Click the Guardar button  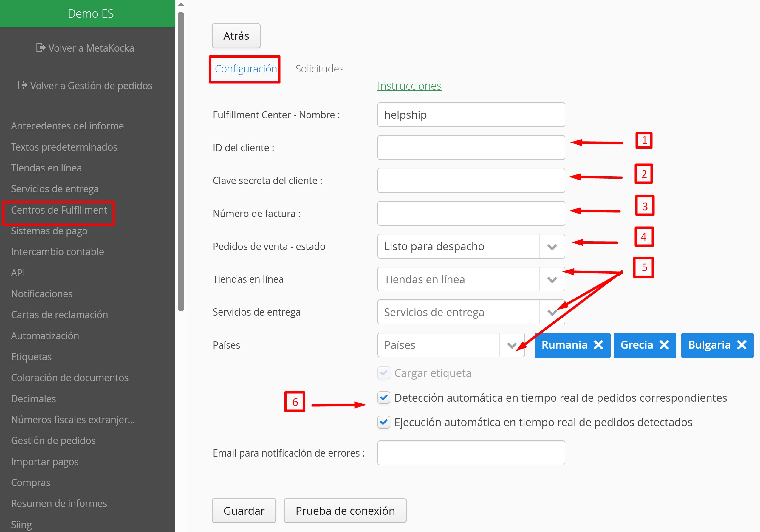coord(244,511)
